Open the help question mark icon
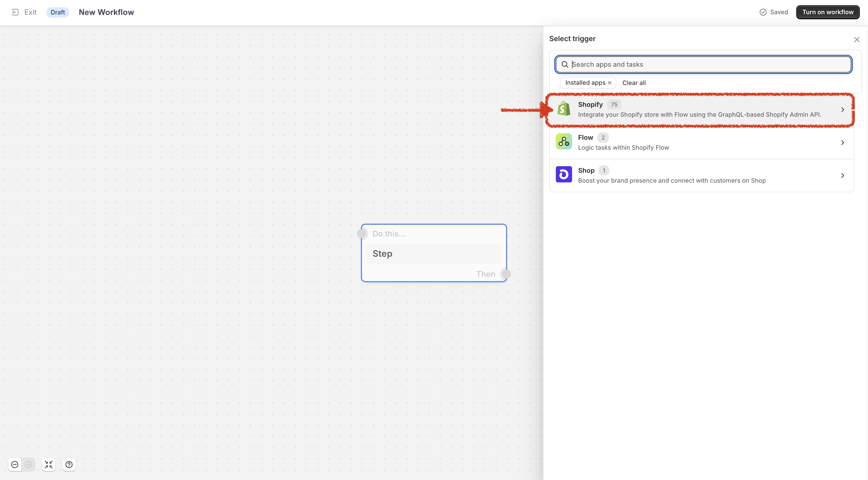 69,465
